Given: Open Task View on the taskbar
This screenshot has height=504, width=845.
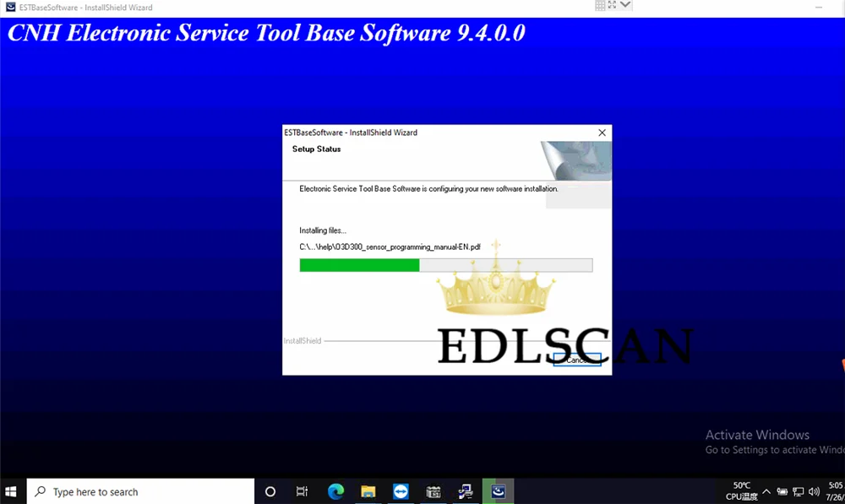Looking at the screenshot, I should [302, 491].
